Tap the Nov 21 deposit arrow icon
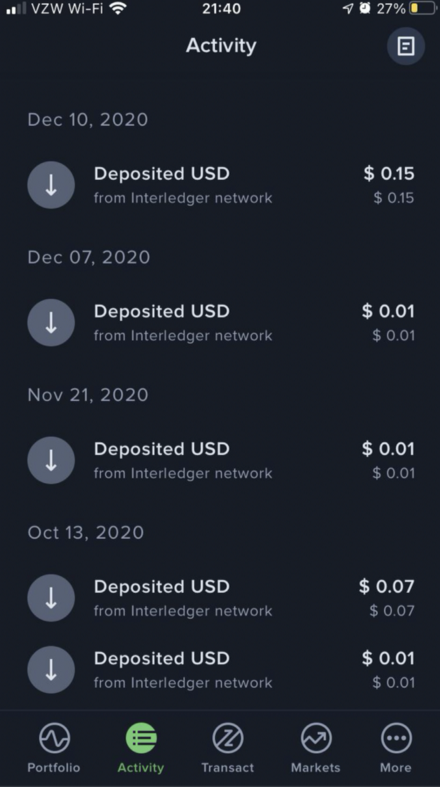440x787 pixels. coord(51,460)
